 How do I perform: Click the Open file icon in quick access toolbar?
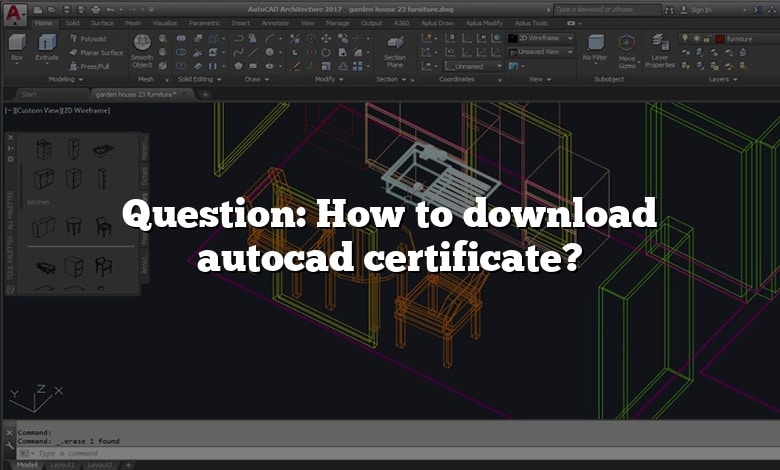[x=52, y=9]
